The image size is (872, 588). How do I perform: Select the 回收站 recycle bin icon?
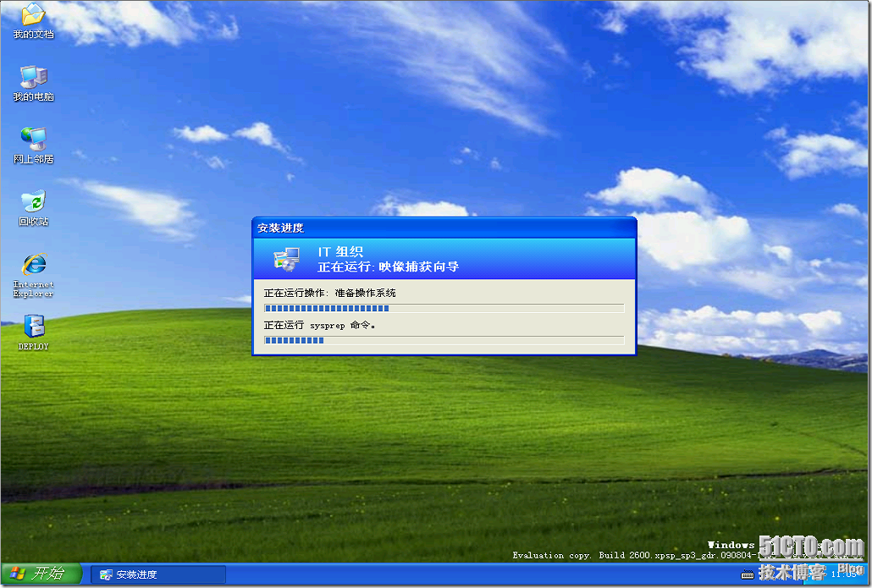pos(33,208)
